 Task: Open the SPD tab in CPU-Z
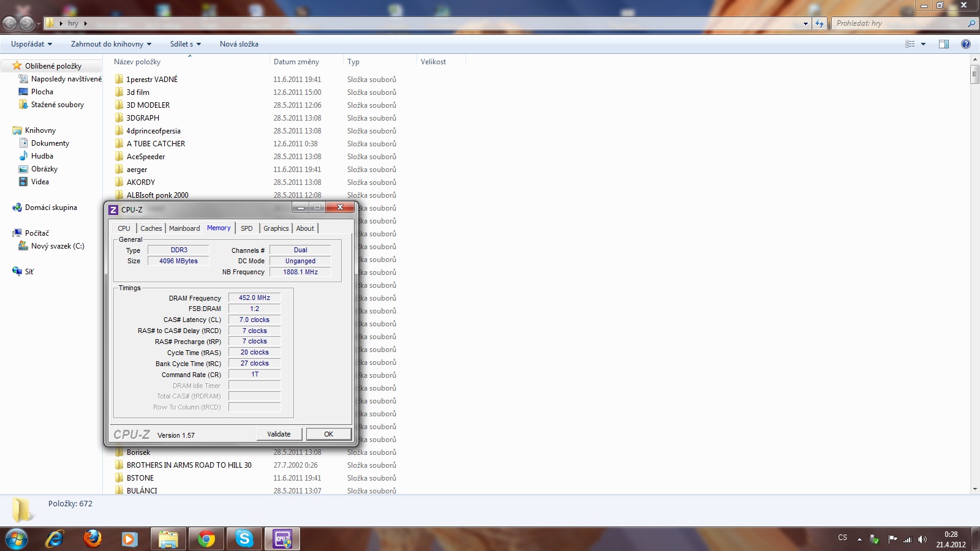[x=247, y=228]
